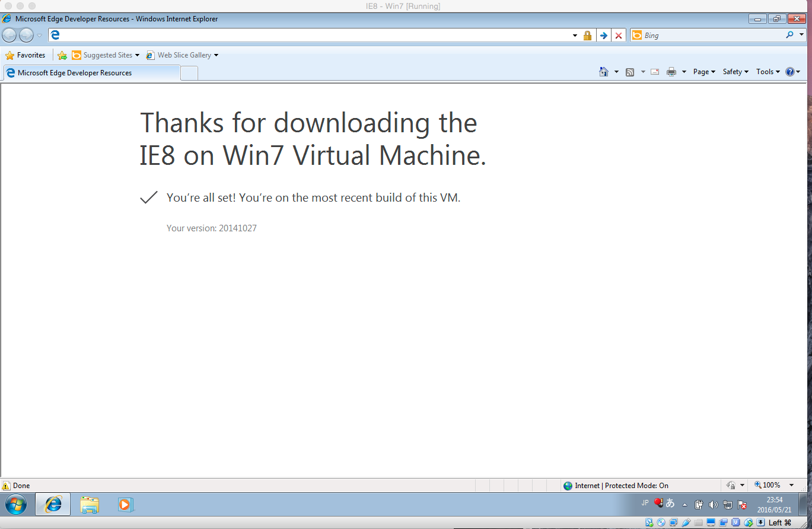Click Internet Explorer taskbar icon
The image size is (812, 529).
(x=53, y=505)
